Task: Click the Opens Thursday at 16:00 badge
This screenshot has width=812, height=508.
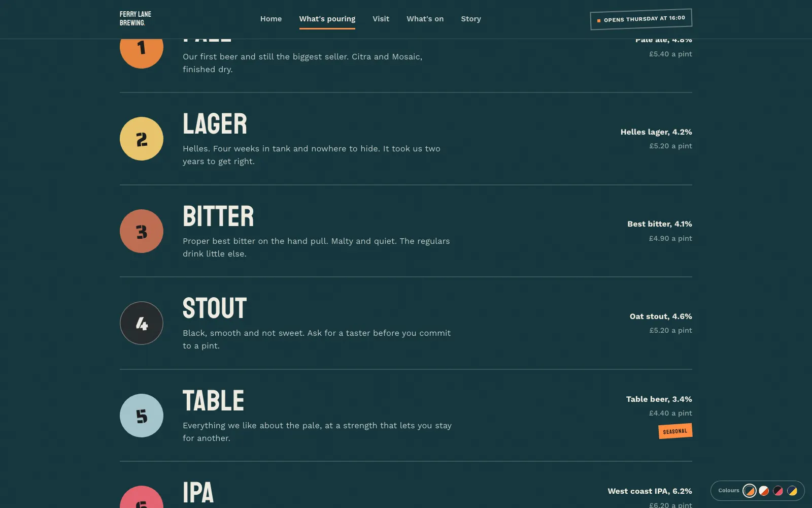Action: pyautogui.click(x=641, y=19)
